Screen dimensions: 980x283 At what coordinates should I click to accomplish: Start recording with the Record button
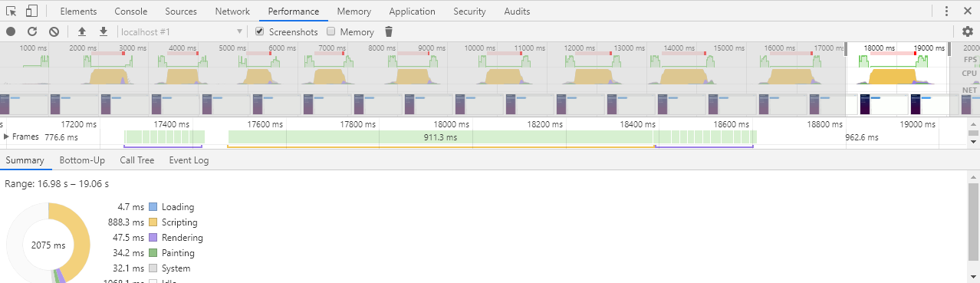coord(11,31)
